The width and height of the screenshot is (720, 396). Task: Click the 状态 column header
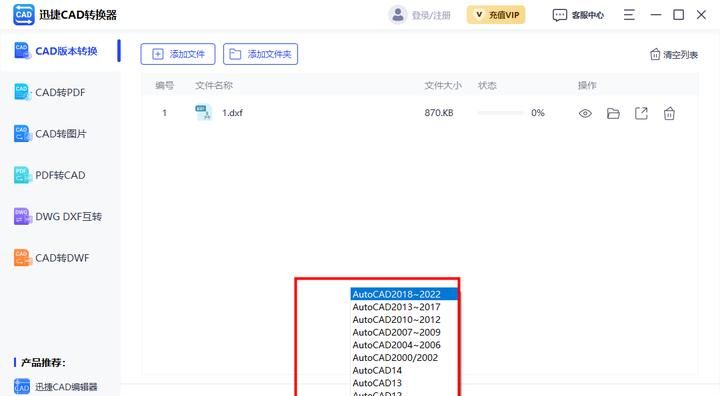click(487, 85)
